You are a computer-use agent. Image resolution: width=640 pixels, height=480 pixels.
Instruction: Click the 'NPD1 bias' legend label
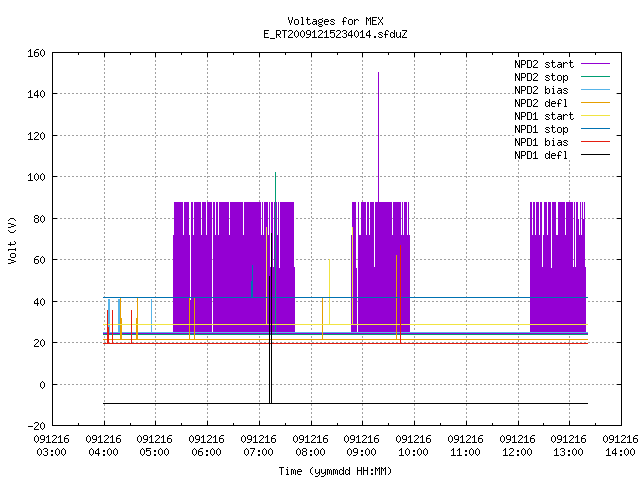click(541, 142)
